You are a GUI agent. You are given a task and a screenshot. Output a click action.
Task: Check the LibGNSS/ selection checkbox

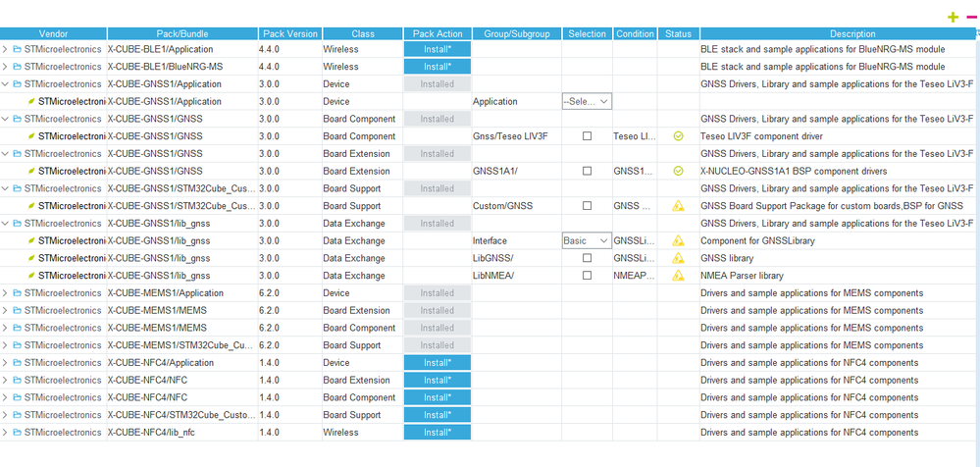coord(587,258)
